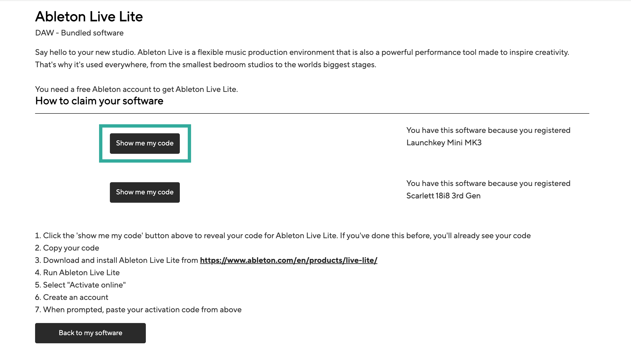The width and height of the screenshot is (631, 364).
Task: Select the How to claim your software heading
Action: click(x=99, y=101)
